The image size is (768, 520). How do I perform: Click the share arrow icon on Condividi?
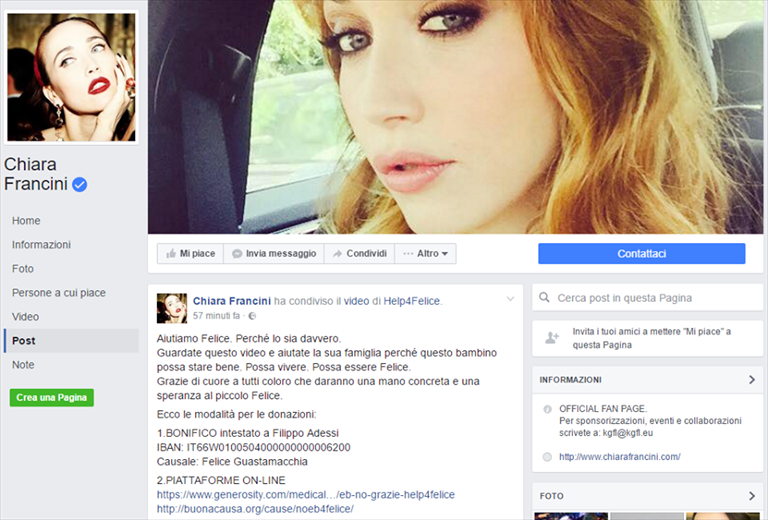[x=337, y=254]
